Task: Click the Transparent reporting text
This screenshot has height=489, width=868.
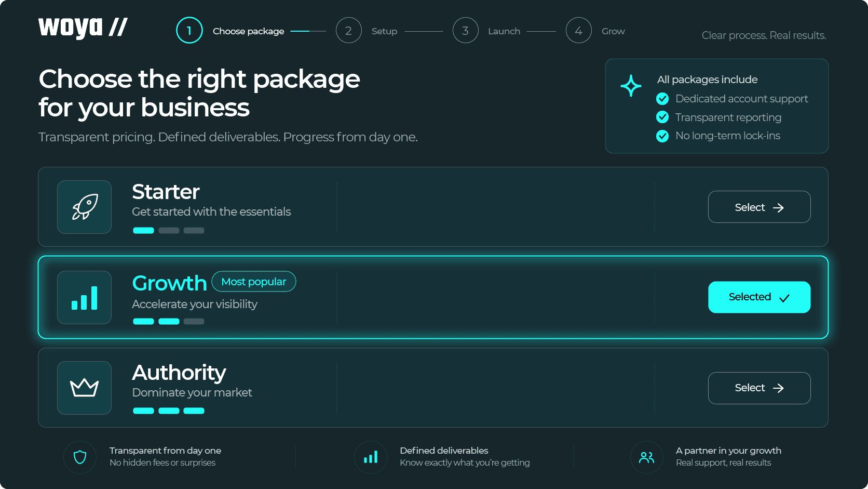Action: pos(728,117)
